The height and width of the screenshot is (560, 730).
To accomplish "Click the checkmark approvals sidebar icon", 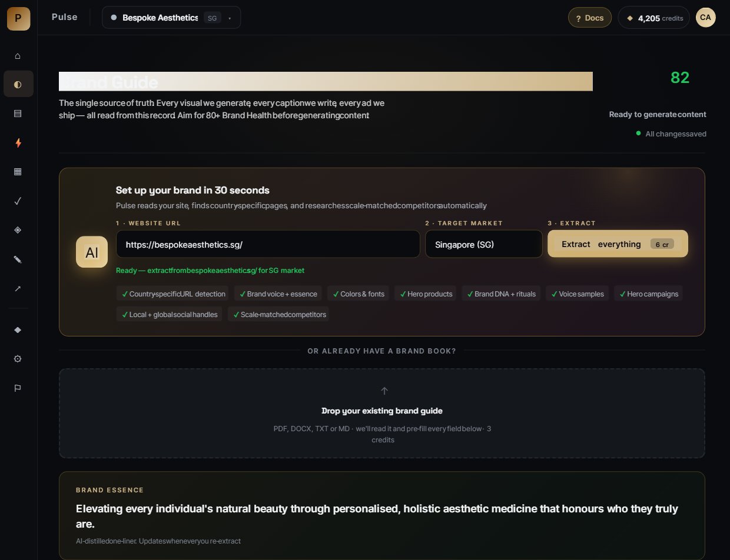I will 18,201.
